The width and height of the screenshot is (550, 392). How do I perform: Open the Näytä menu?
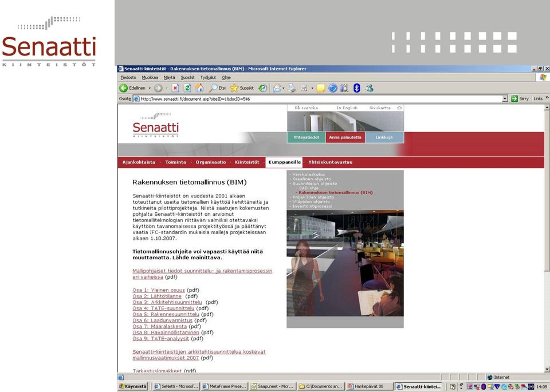pyautogui.click(x=169, y=77)
